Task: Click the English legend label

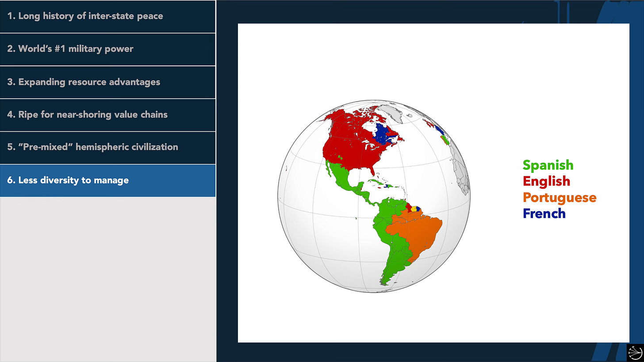Action: [546, 181]
